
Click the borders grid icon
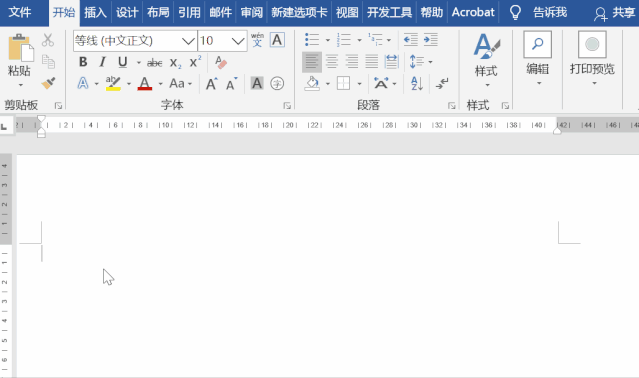tap(344, 84)
